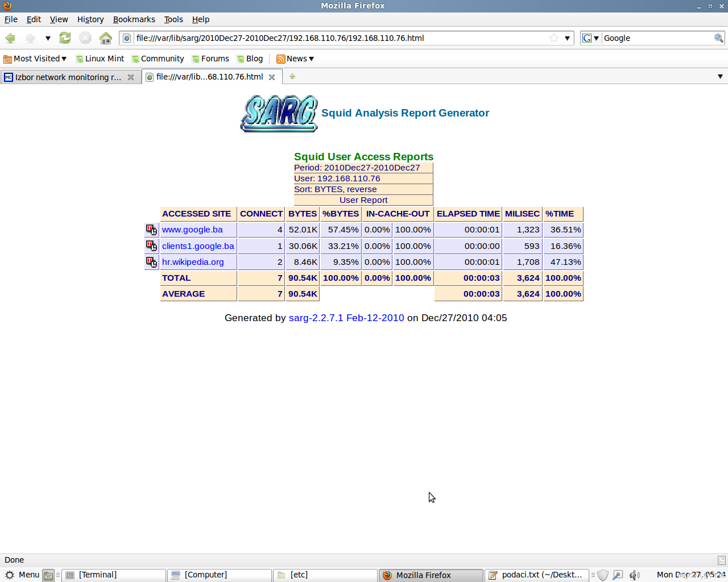Close the 68.110.76.html tab
The image size is (728, 582).
(272, 77)
